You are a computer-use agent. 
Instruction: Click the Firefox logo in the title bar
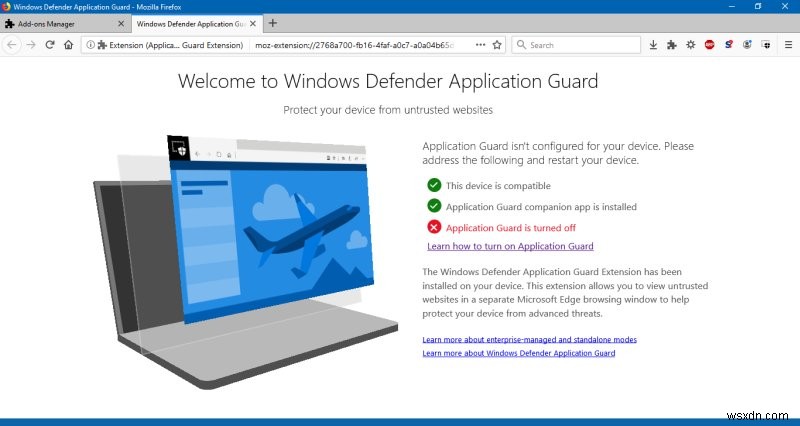(6, 7)
